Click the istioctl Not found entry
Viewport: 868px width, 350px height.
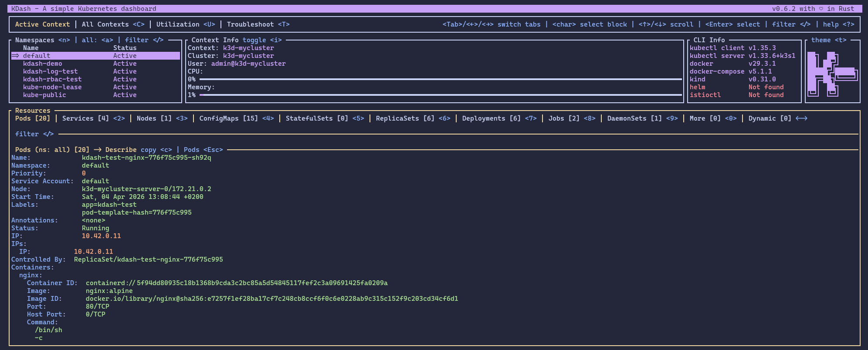tap(737, 95)
